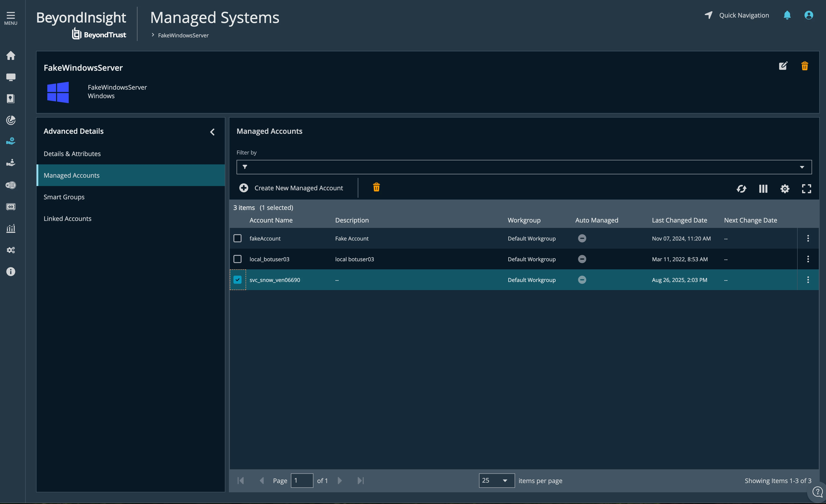Sort by Next Change Date column
826x504 pixels.
(x=750, y=220)
